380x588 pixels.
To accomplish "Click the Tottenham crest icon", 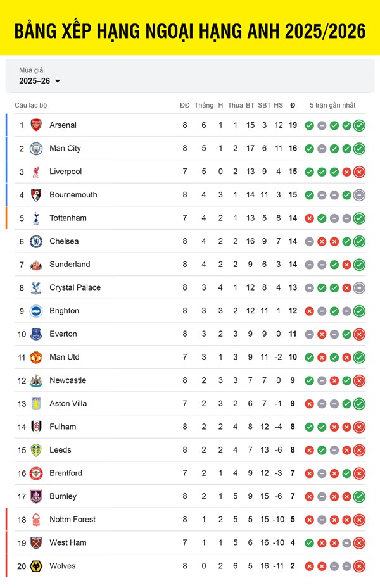I will 36,218.
